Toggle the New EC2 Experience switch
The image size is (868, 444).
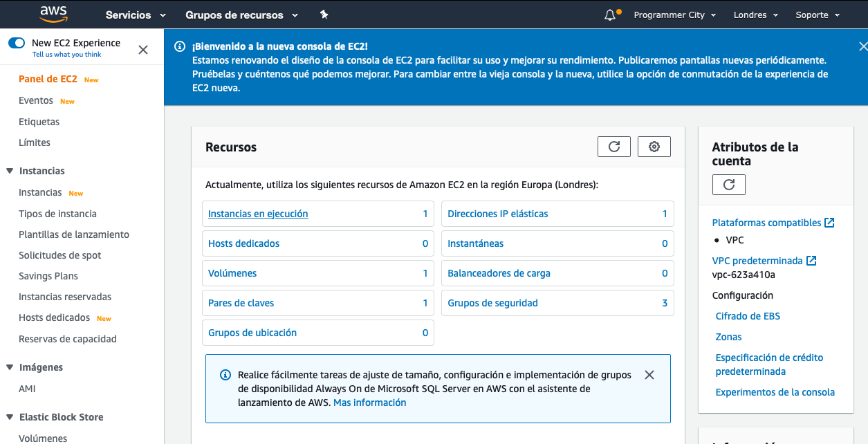(x=17, y=43)
